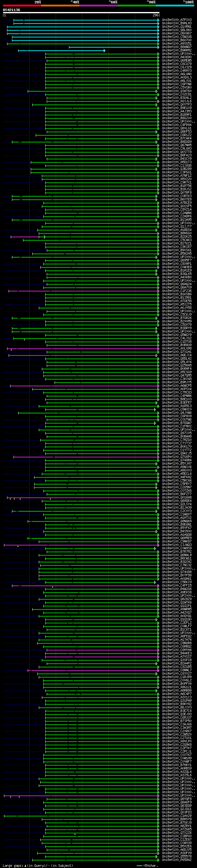Select the UniRef100_Q7UUP0 label
This screenshot has height=868, width=197.
pyautogui.click(x=176, y=457)
